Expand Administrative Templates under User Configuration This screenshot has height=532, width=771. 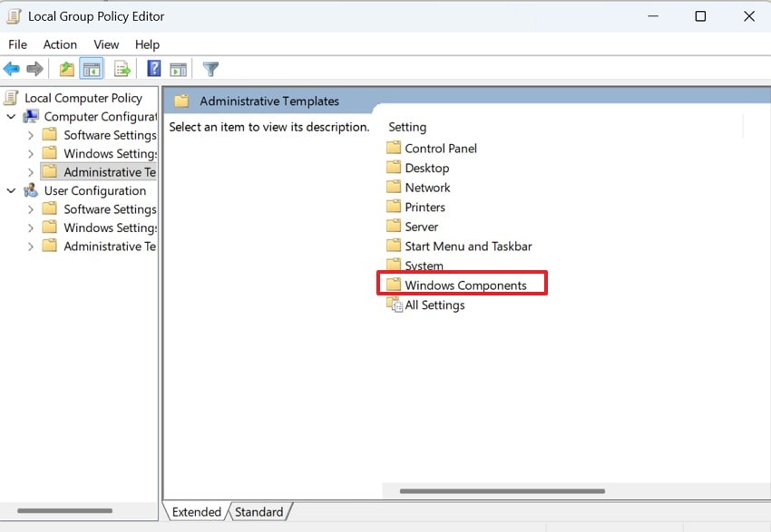click(31, 247)
